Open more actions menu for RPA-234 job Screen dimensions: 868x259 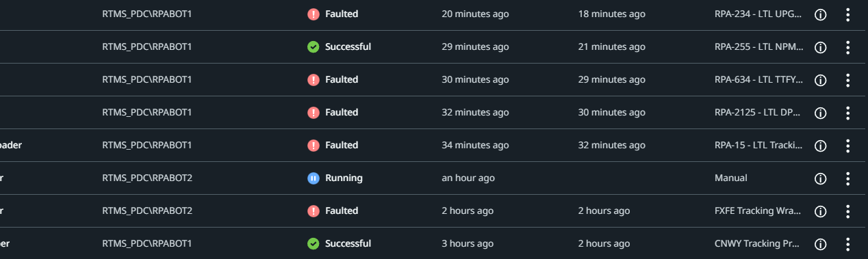click(x=847, y=14)
